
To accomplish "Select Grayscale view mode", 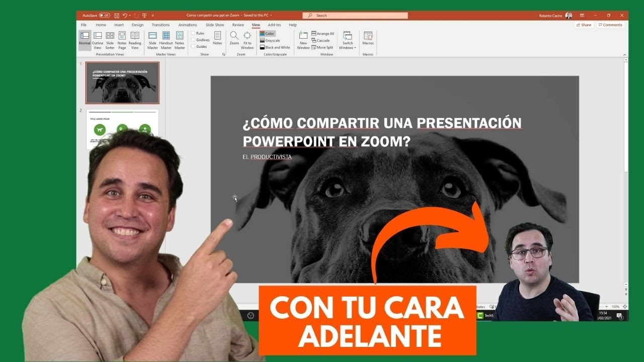I will coord(270,40).
